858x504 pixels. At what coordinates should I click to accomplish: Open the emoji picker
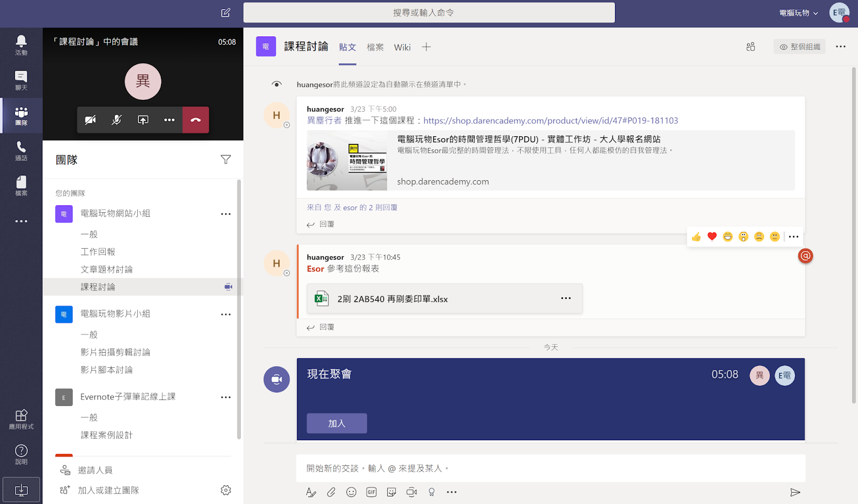pos(351,492)
